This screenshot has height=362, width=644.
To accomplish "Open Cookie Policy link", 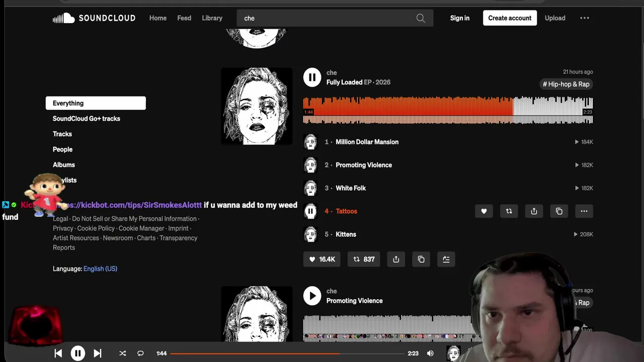I will click(96, 228).
